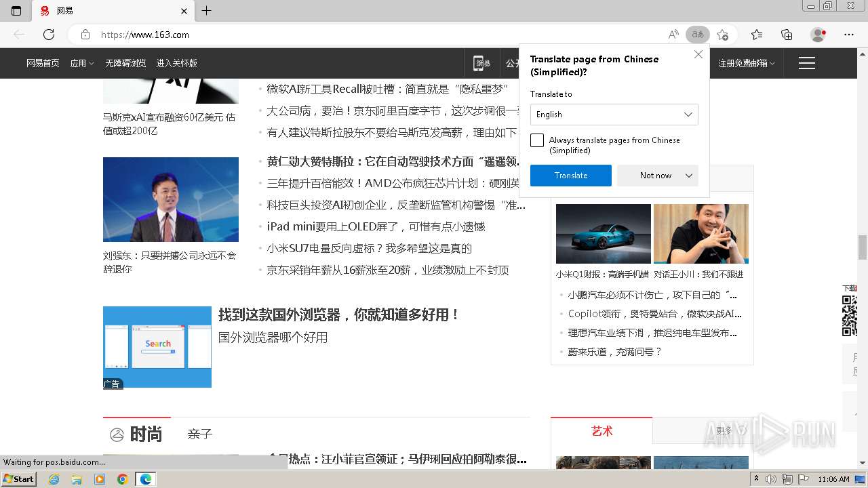This screenshot has height=488, width=868.
Task: Select the 时尚 section tab
Action: click(x=146, y=434)
